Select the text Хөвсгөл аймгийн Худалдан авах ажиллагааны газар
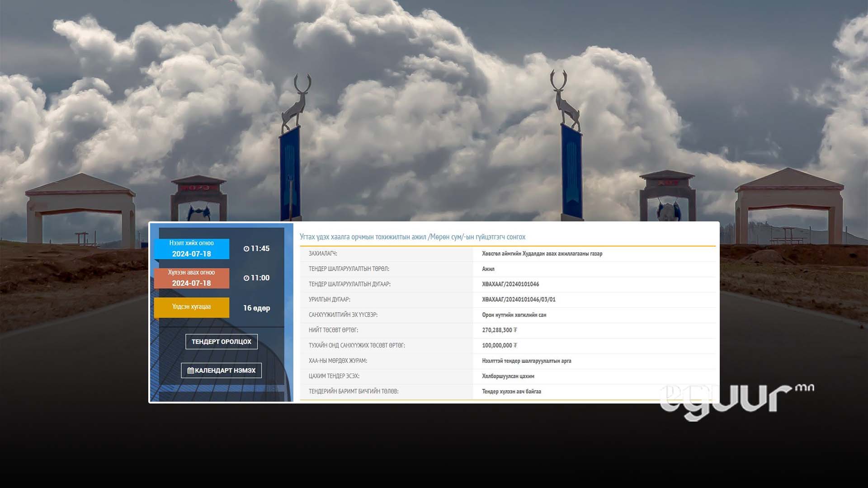 [x=542, y=254]
